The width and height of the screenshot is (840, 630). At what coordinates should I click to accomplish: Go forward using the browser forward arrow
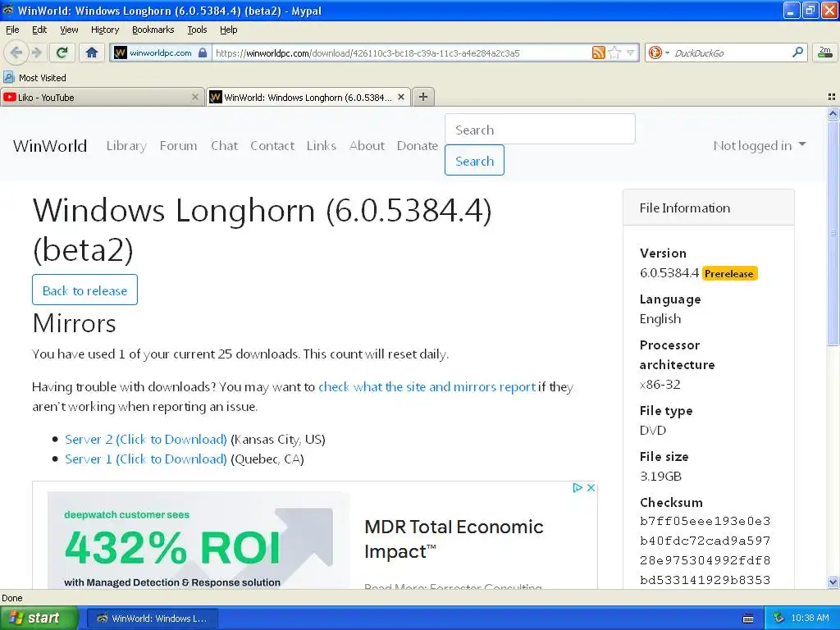point(36,52)
